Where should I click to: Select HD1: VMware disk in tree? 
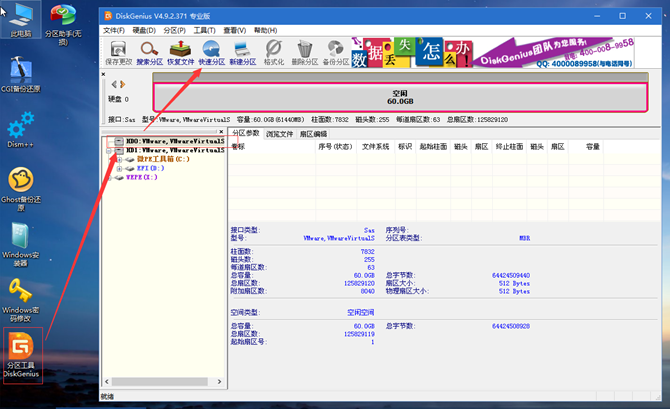[x=175, y=150]
